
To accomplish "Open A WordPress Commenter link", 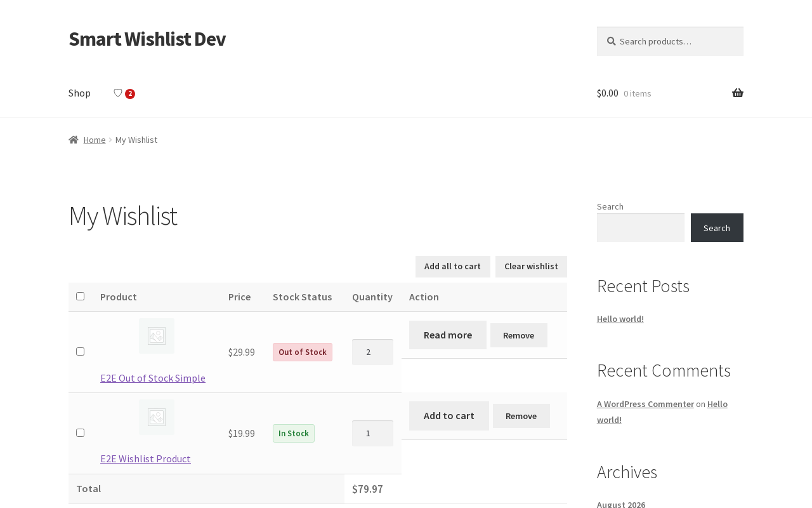I will (645, 404).
